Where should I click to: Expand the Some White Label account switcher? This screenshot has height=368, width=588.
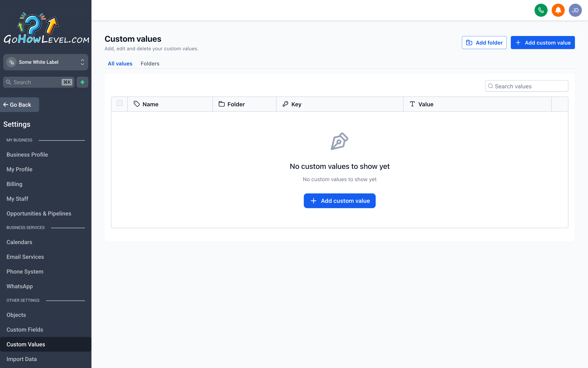point(46,62)
